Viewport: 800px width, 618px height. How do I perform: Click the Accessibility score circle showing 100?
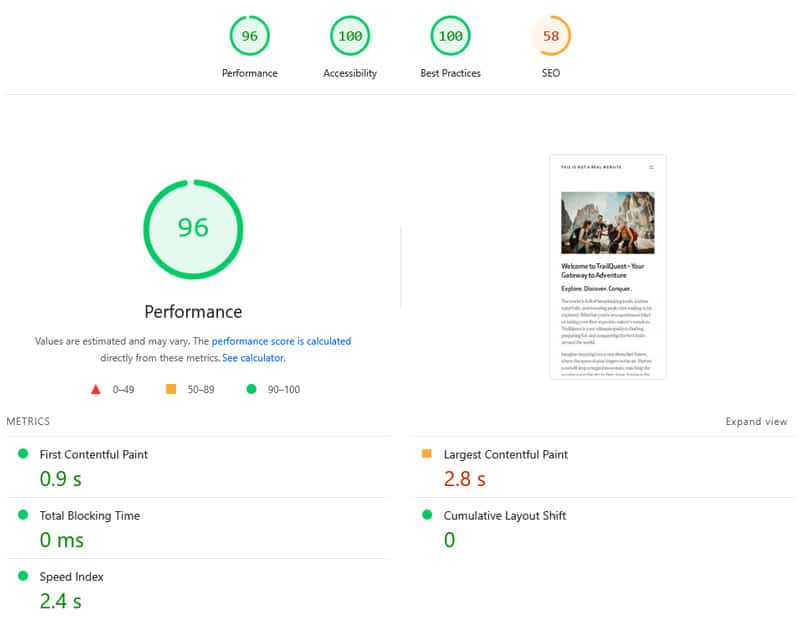point(349,35)
